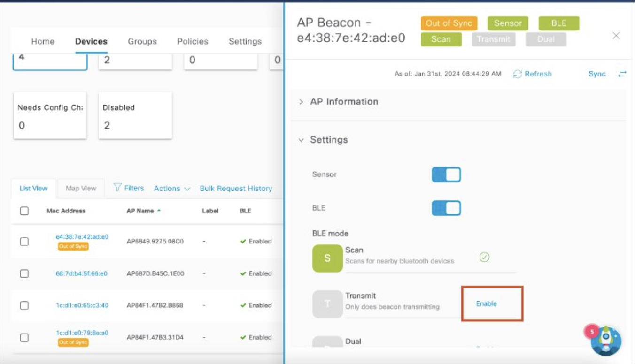This screenshot has width=635, height=364.
Task: Toggle the BLE switch off
Action: click(446, 208)
